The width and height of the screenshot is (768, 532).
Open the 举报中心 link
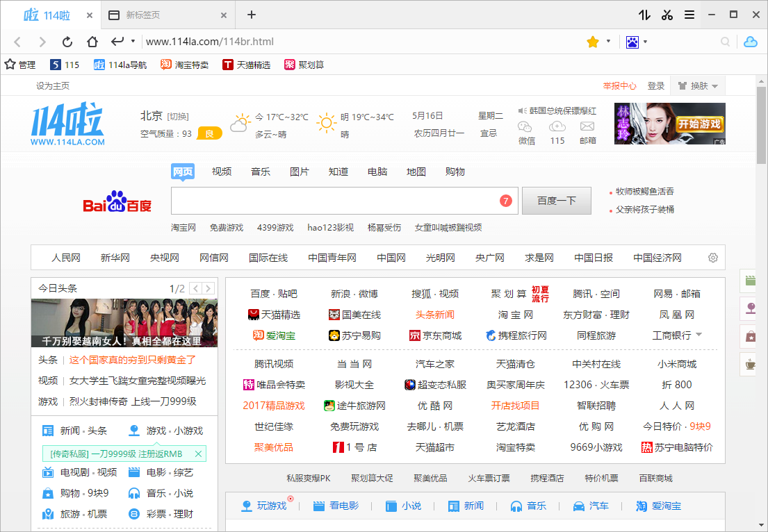(x=619, y=86)
